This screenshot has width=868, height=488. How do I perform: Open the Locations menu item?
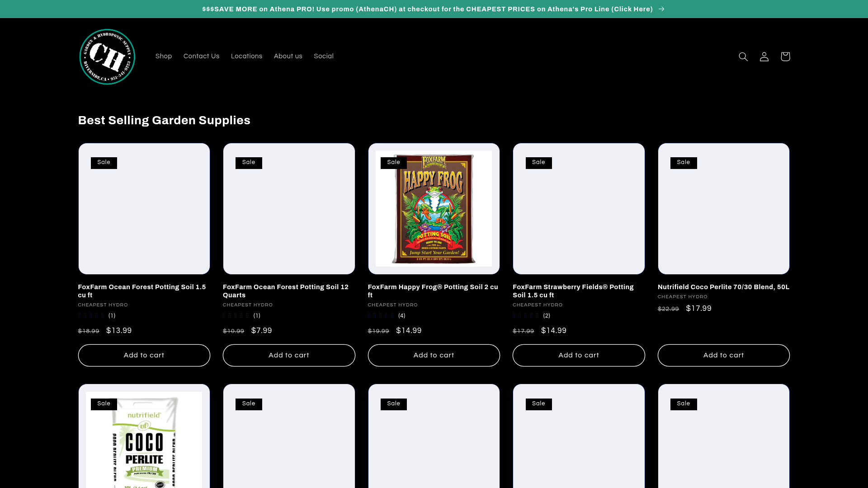coord(246,56)
